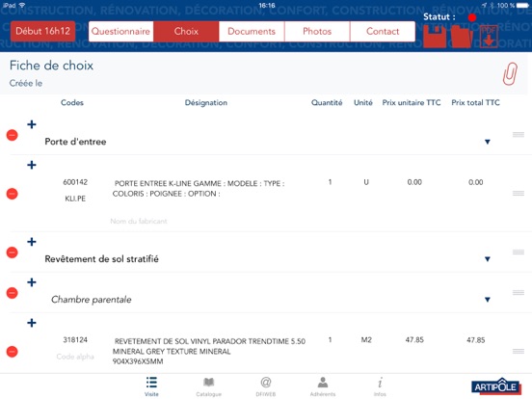Viewport: 532px width, 399px height.
Task: Click the Revêtement de sol stratifié title
Action: click(x=101, y=259)
